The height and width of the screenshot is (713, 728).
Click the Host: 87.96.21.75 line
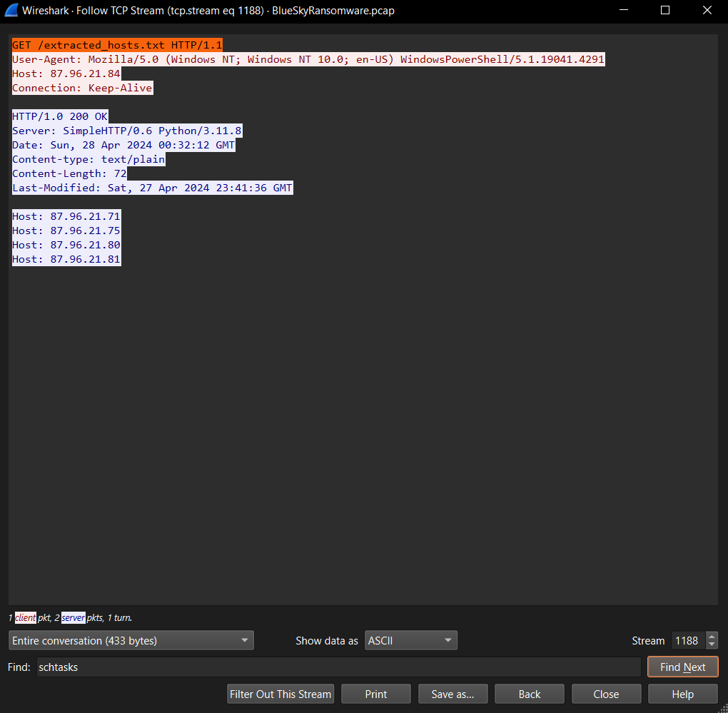pos(66,231)
